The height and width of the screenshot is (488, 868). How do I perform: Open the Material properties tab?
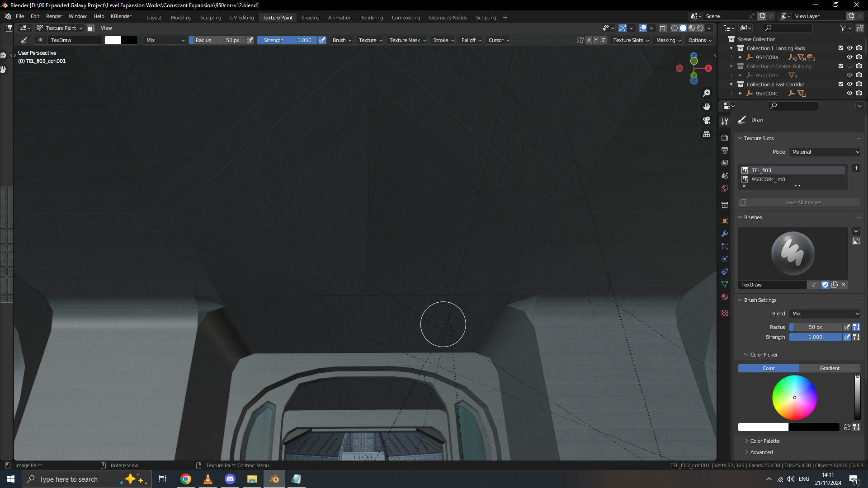click(725, 297)
